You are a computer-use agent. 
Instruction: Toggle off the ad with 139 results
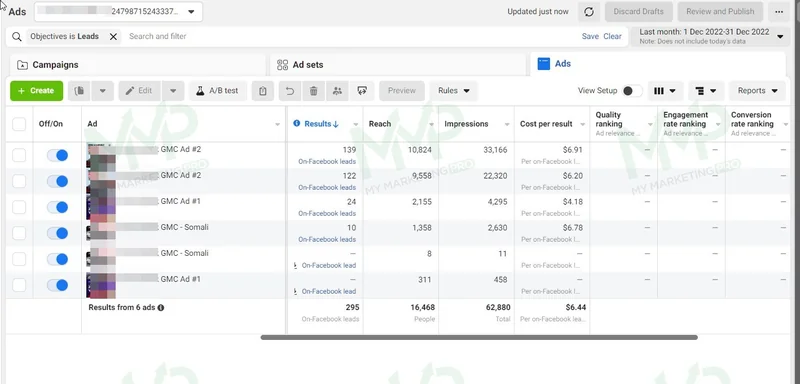(58, 155)
